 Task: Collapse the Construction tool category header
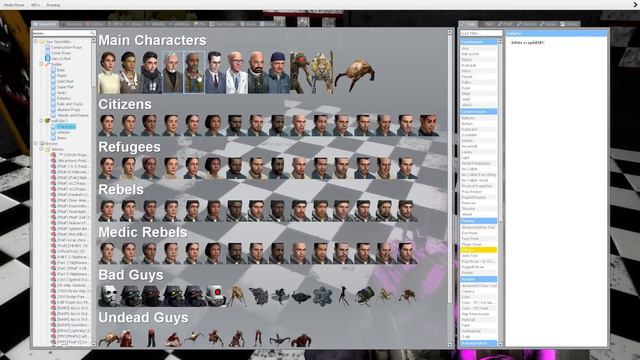click(478, 111)
